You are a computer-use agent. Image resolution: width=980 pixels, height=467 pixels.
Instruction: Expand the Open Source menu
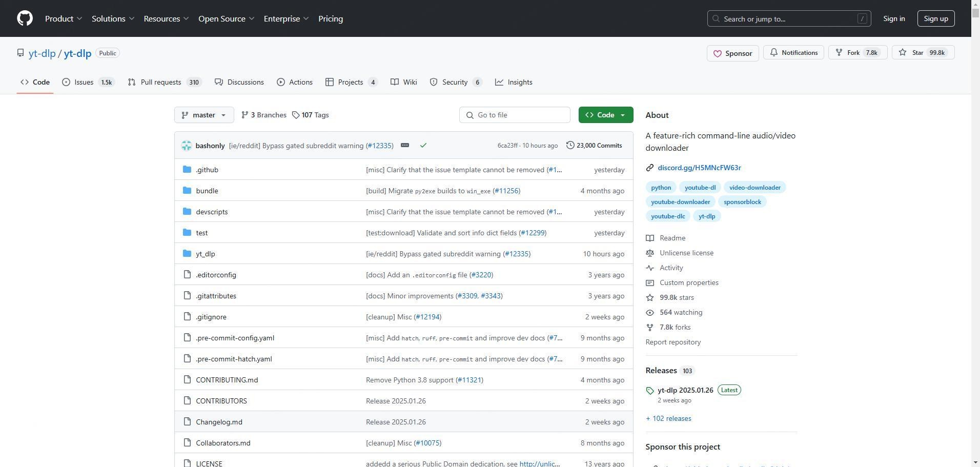coord(226,18)
